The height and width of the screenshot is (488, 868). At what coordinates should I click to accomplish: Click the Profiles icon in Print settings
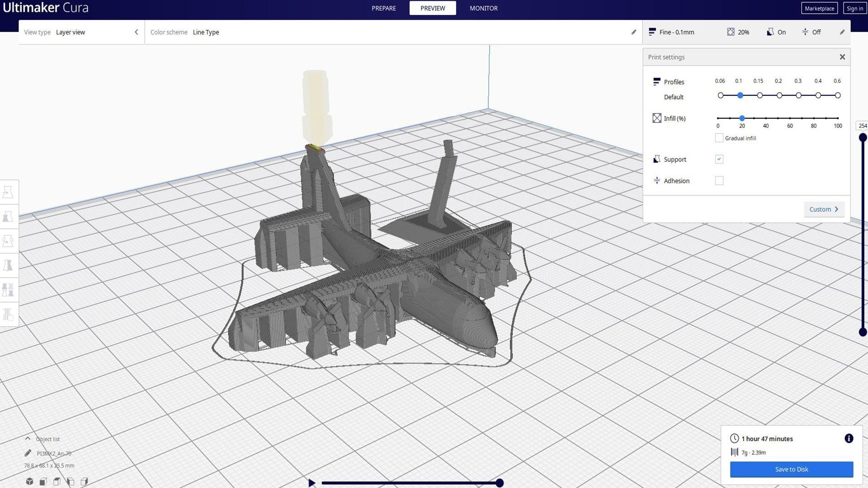656,82
